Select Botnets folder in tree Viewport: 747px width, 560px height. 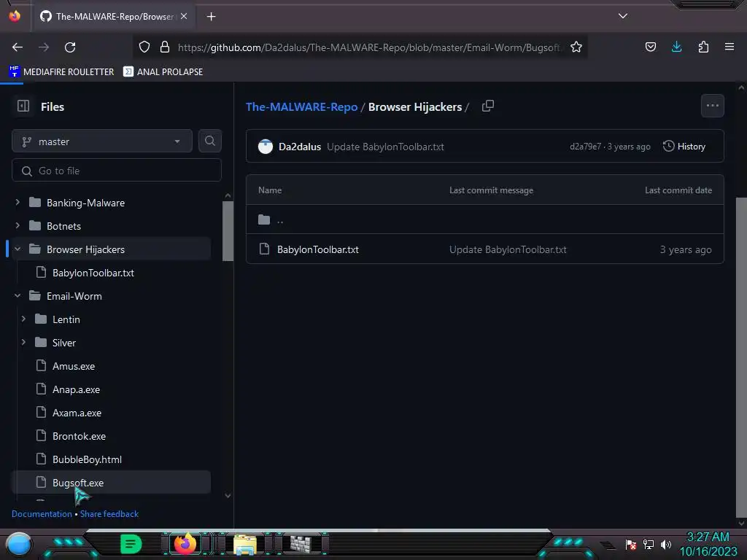pyautogui.click(x=64, y=226)
